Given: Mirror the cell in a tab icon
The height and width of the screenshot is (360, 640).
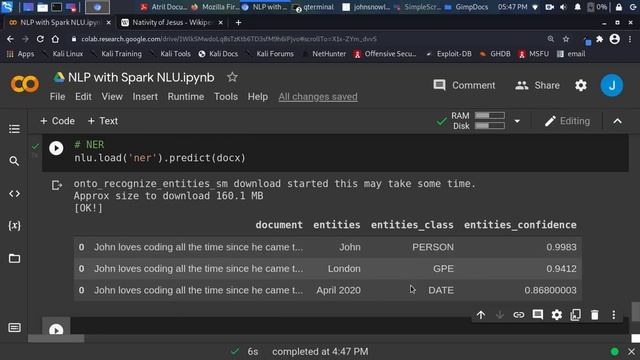Looking at the screenshot, I should 576,315.
